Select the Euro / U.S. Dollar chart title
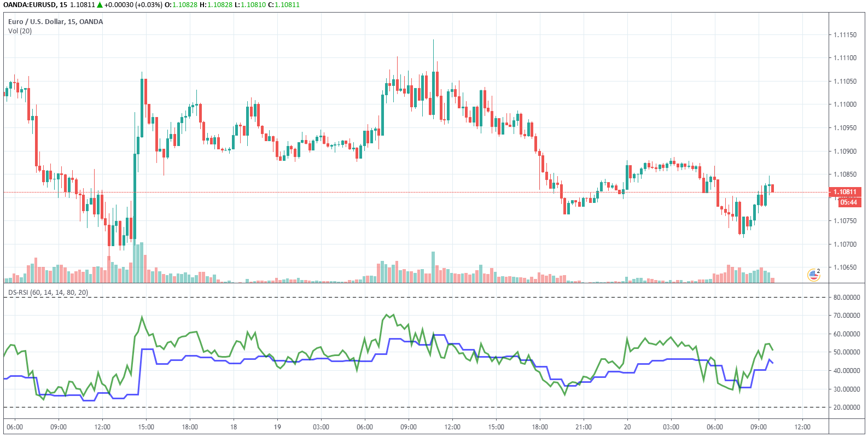The height and width of the screenshot is (437, 868). tap(55, 22)
